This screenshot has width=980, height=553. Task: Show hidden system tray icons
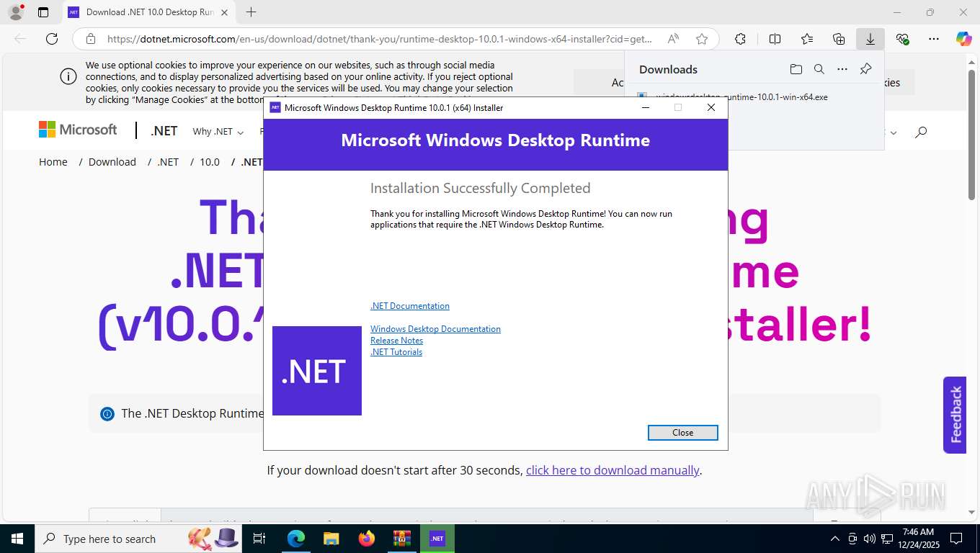coord(834,539)
